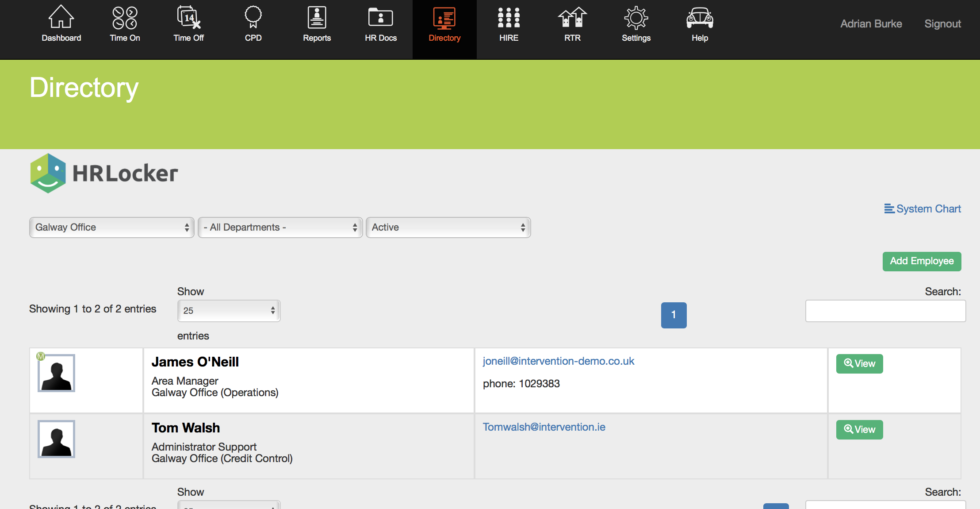Viewport: 980px width, 509px height.
Task: Open the Show 25 entries dropdown
Action: 229,311
